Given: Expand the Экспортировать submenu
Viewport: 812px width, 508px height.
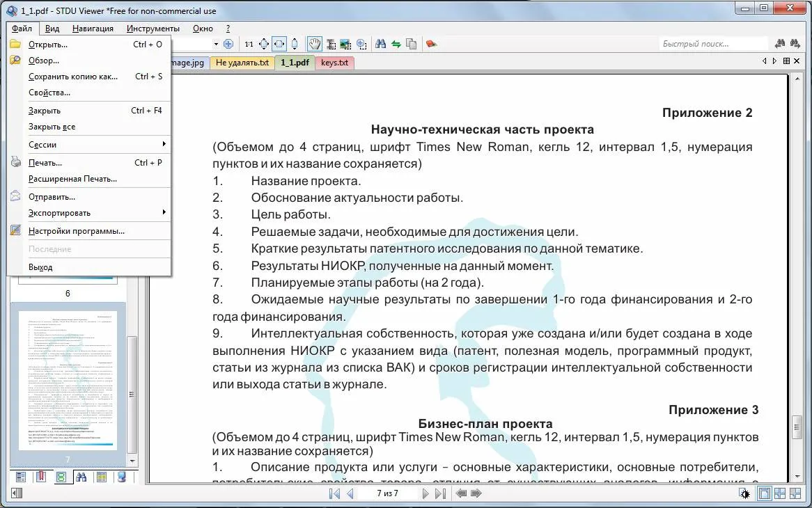Looking at the screenshot, I should [x=88, y=213].
